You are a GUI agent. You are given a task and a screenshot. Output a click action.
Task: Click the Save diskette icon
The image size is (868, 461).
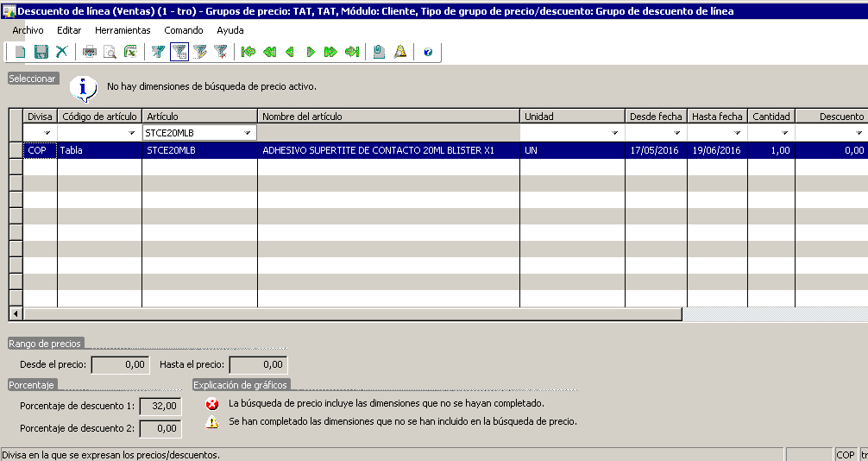[41, 52]
